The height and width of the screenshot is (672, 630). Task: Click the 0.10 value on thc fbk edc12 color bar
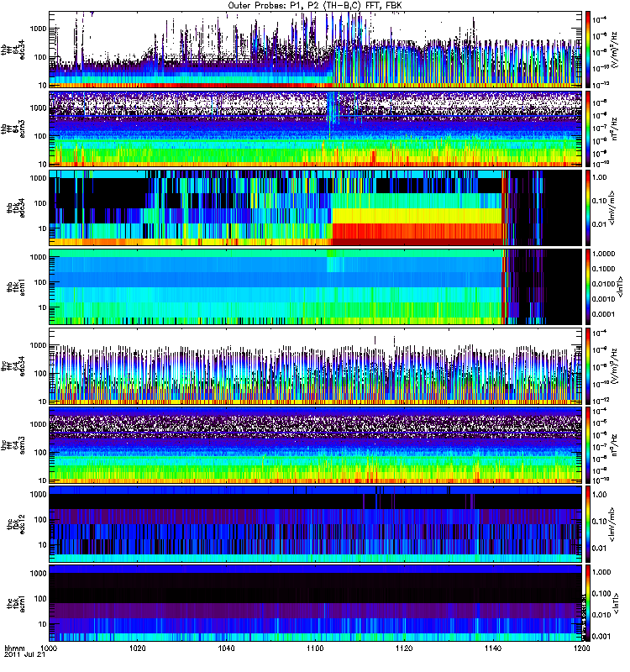point(599,521)
